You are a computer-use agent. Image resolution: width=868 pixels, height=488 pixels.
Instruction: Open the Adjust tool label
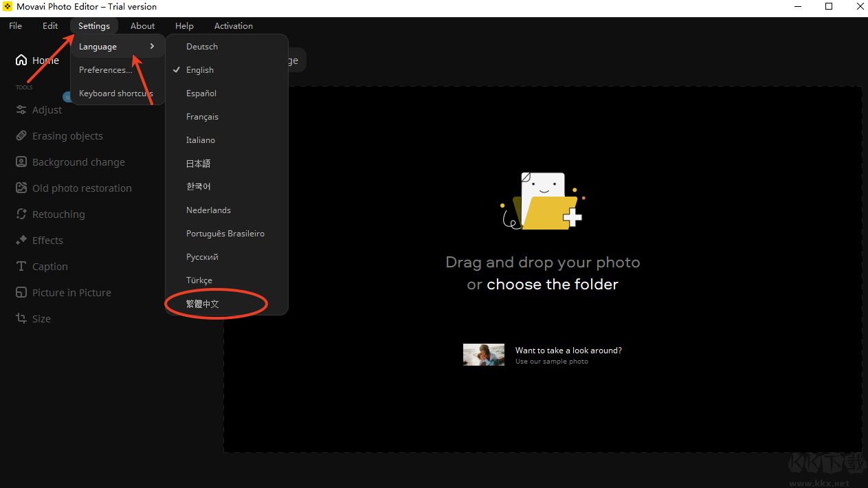pyautogui.click(x=47, y=110)
